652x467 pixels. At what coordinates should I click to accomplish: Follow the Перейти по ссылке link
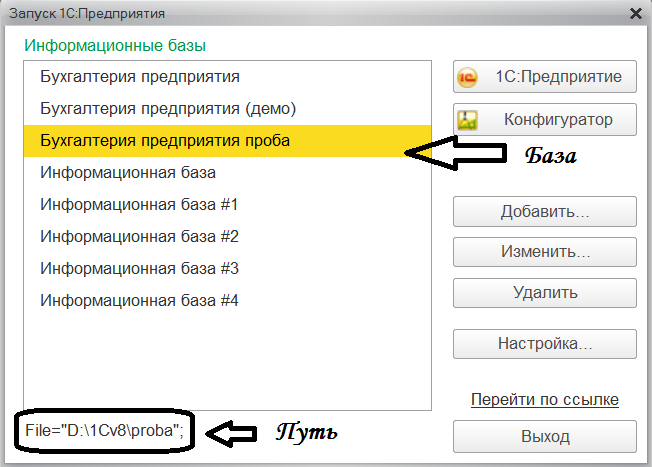tap(545, 400)
